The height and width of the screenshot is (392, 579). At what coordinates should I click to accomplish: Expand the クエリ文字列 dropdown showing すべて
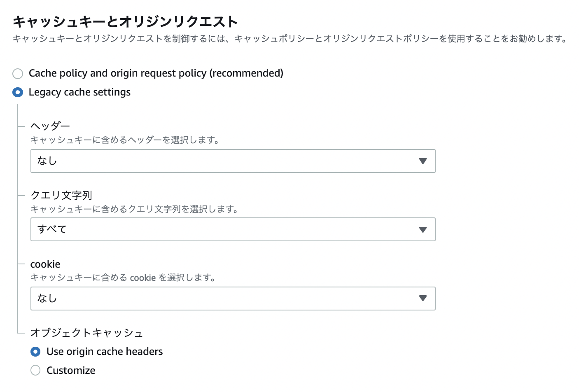tap(233, 229)
